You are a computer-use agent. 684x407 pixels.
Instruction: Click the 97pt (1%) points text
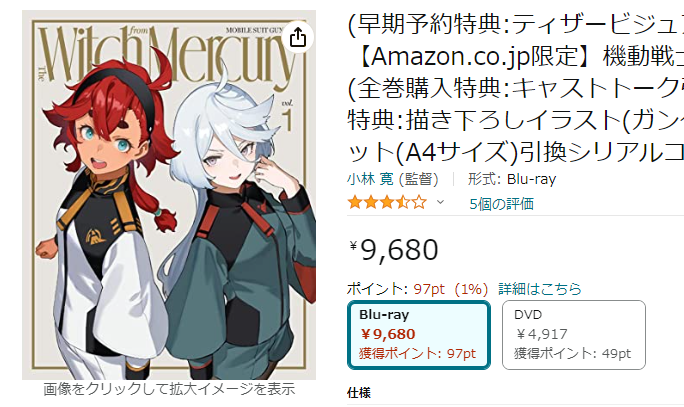(451, 289)
